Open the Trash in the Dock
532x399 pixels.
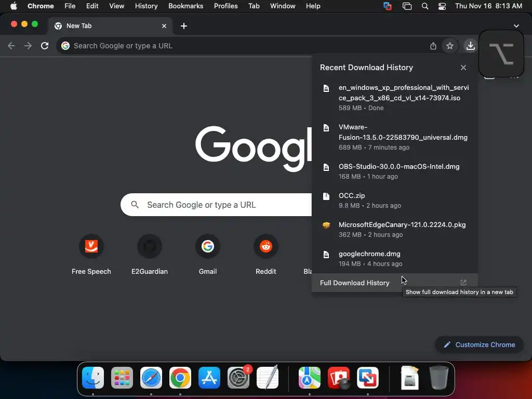(x=439, y=377)
